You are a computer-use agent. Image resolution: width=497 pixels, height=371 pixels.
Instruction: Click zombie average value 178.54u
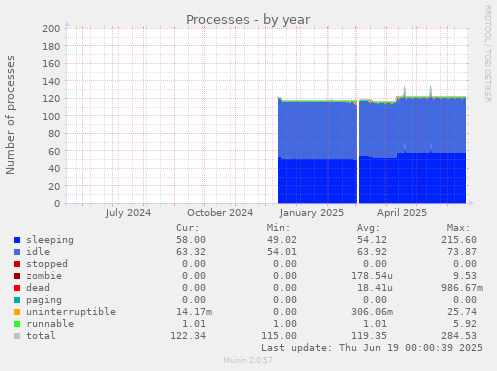coord(372,276)
